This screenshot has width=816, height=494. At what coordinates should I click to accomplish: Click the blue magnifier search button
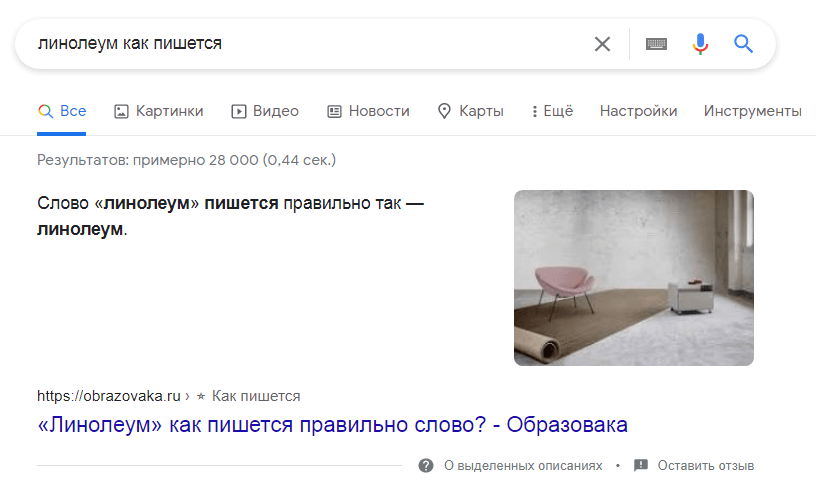point(743,44)
